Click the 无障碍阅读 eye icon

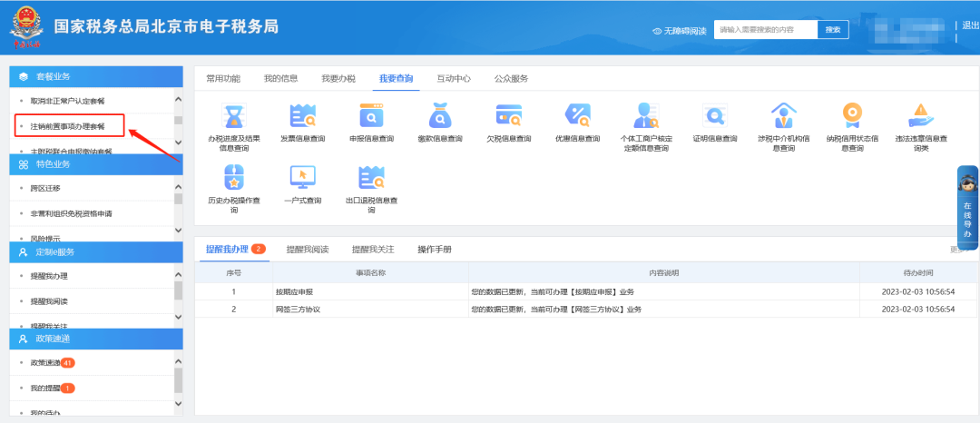tap(657, 31)
